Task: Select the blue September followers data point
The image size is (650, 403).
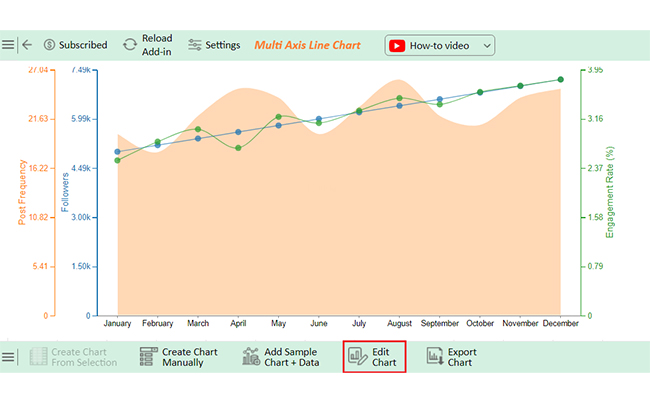Action: 440,100
